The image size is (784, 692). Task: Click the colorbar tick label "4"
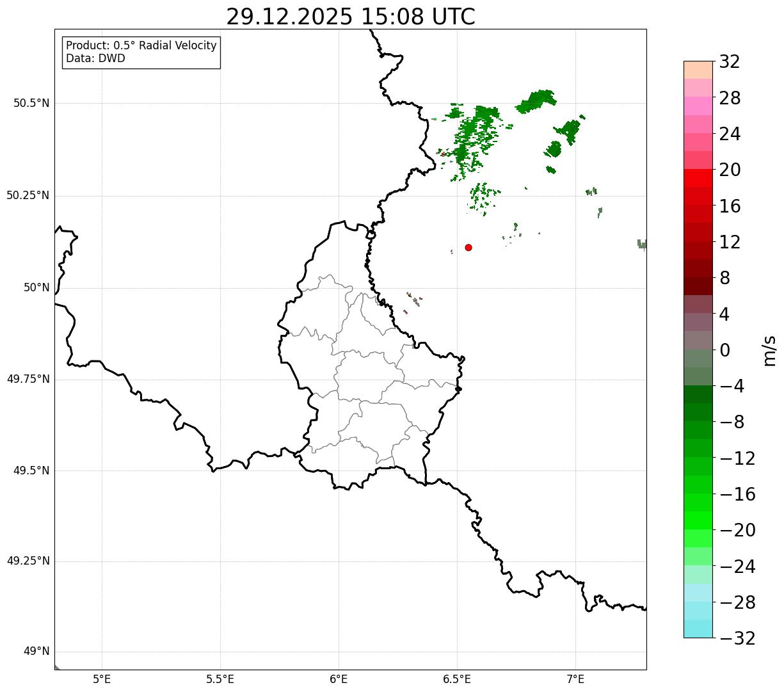[724, 314]
